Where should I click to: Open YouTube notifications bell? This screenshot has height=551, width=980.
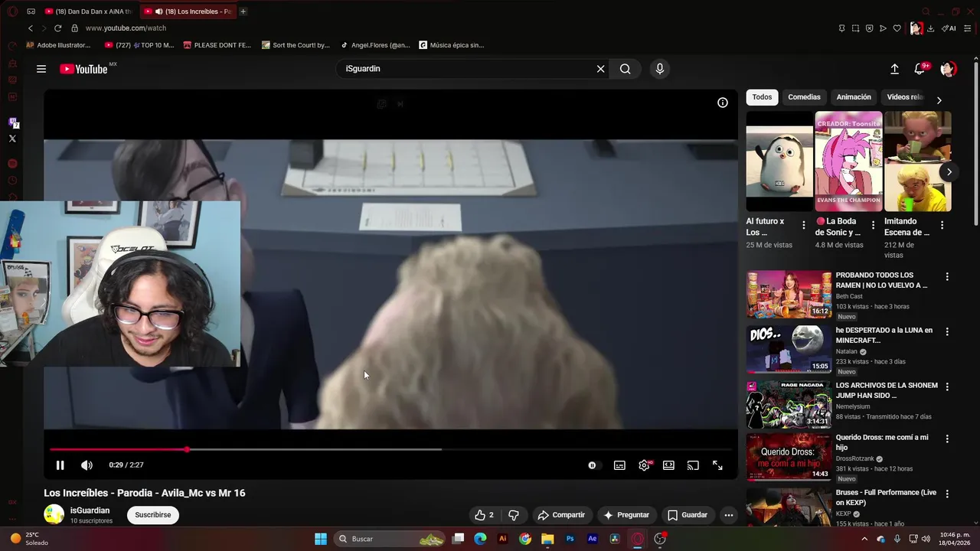click(x=920, y=69)
